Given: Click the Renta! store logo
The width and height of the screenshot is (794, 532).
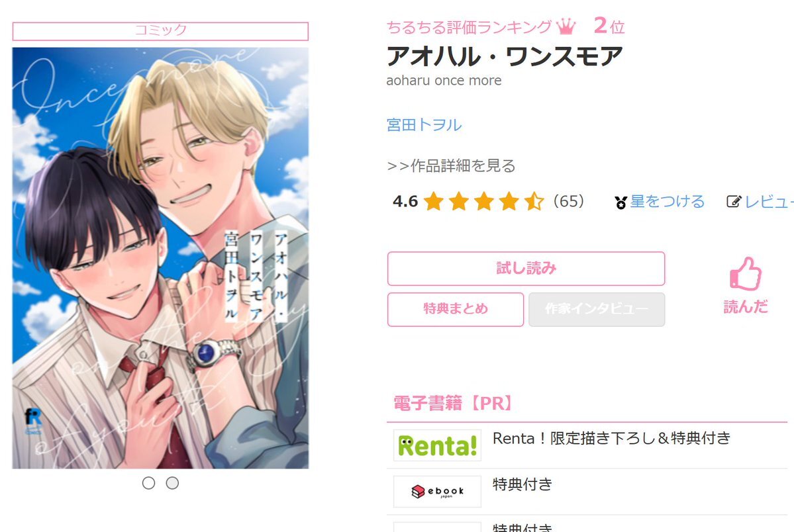Looking at the screenshot, I should coord(438,445).
